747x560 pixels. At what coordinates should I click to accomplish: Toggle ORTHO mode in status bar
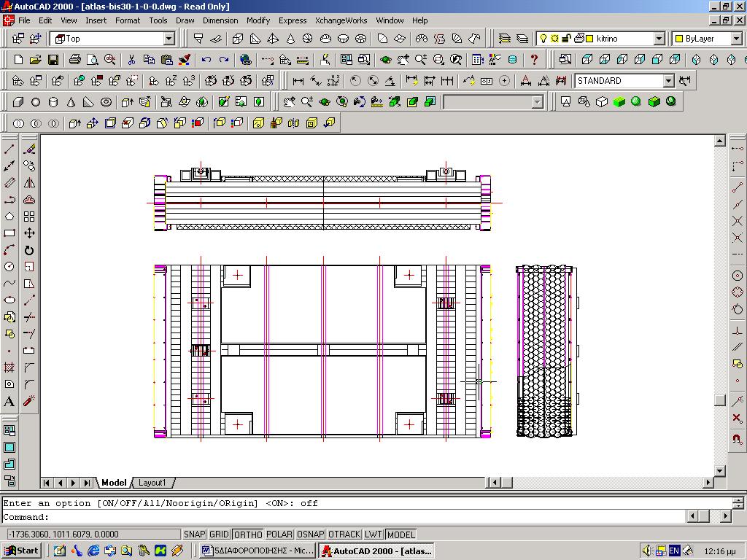[248, 534]
